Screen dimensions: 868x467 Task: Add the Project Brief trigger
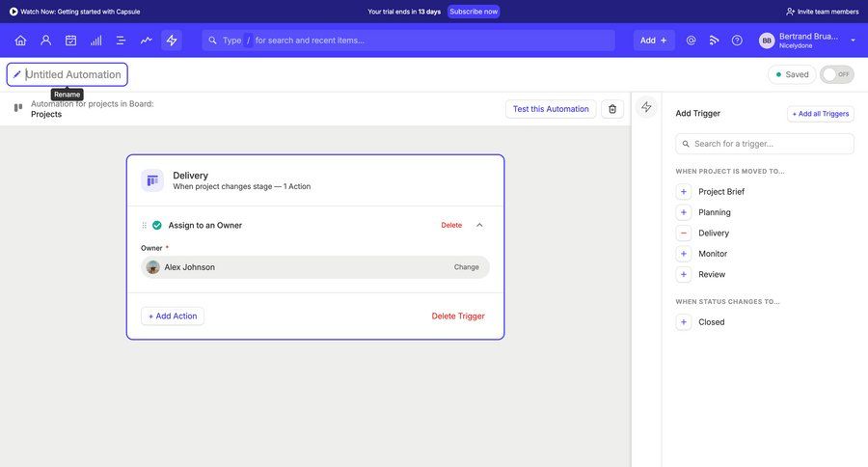click(684, 191)
